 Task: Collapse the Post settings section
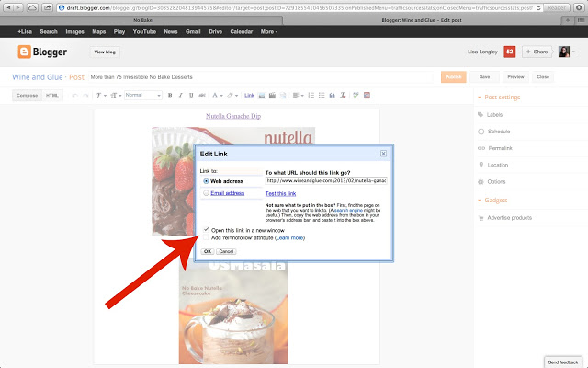(479, 98)
